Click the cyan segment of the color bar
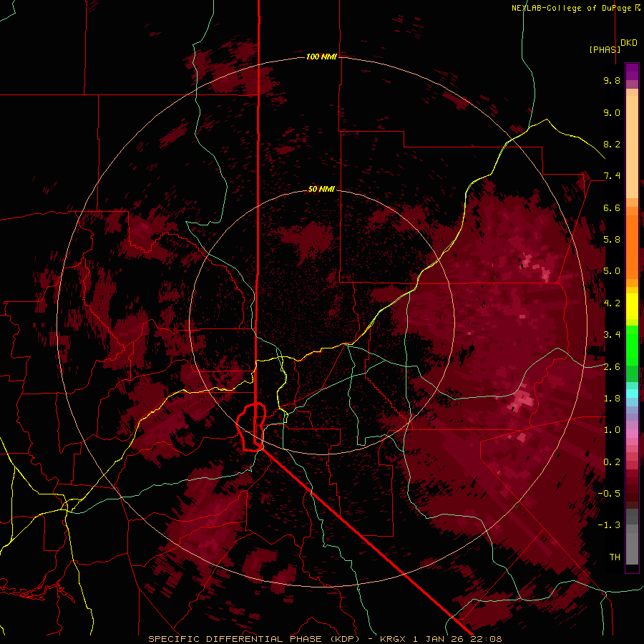644x644 pixels. (x=632, y=393)
